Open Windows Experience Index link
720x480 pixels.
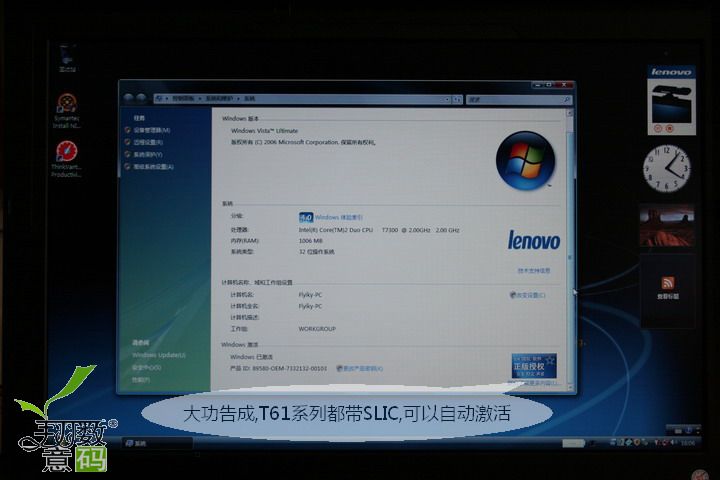point(338,217)
